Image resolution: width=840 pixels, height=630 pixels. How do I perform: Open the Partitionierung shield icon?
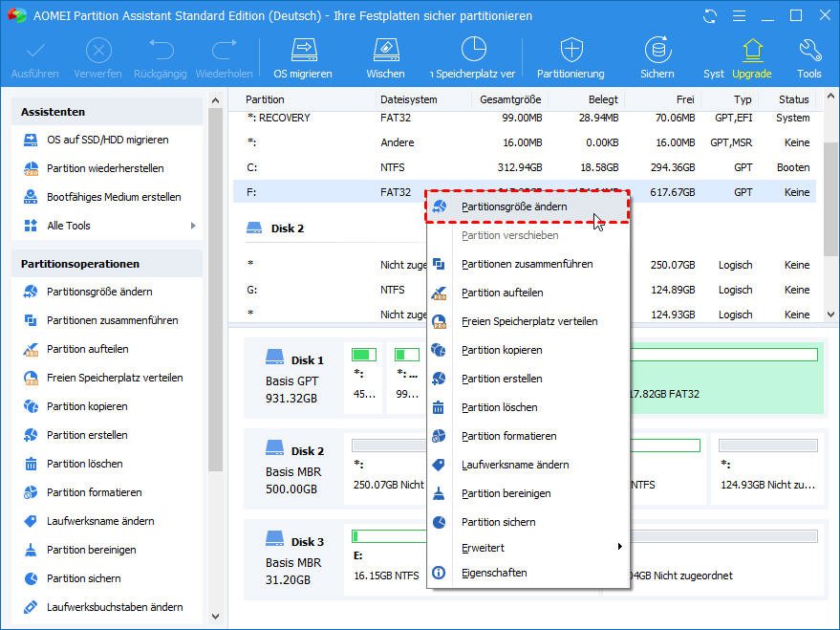click(x=571, y=51)
